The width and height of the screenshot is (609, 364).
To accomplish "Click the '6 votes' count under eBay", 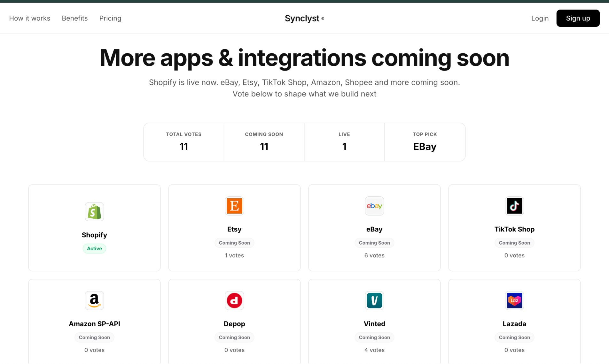I will pyautogui.click(x=374, y=255).
